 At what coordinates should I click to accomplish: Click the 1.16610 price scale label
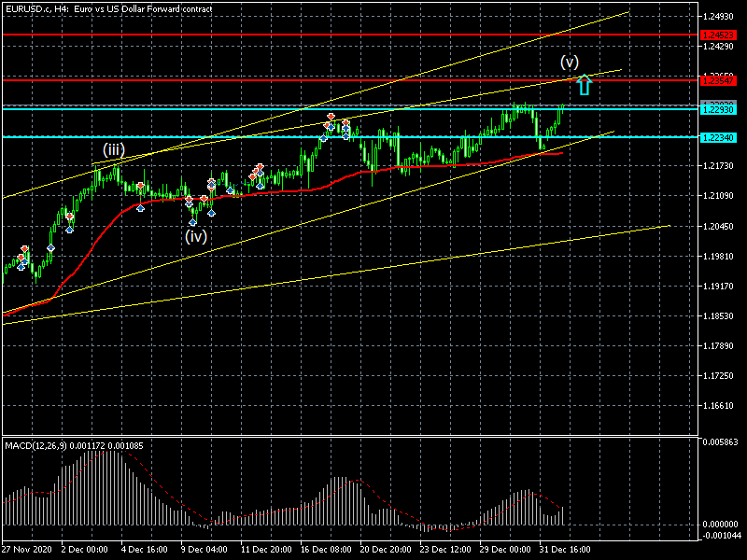click(722, 406)
